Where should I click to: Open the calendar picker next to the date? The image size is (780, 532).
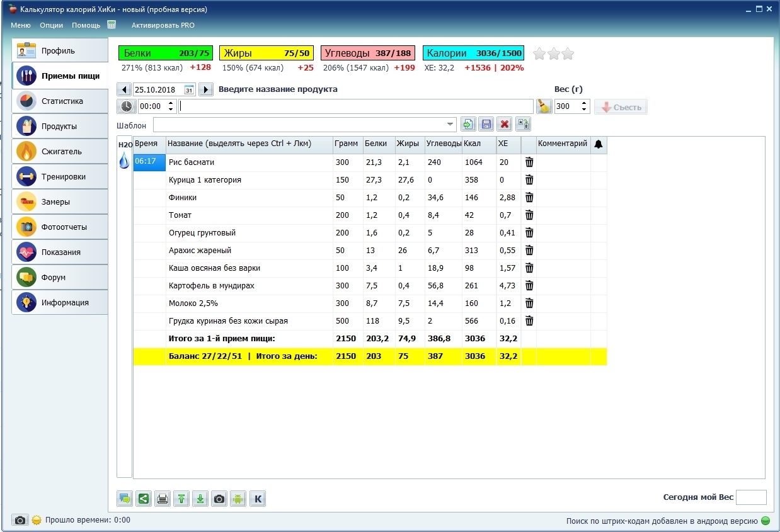tap(188, 89)
